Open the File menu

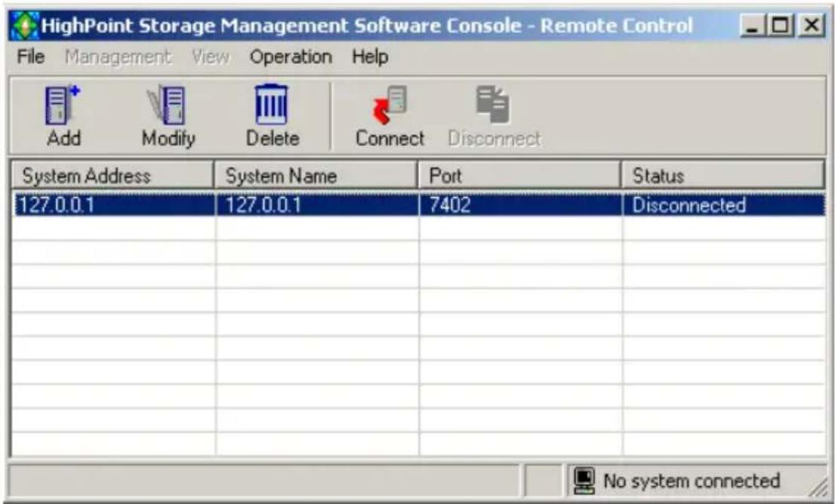click(x=30, y=57)
